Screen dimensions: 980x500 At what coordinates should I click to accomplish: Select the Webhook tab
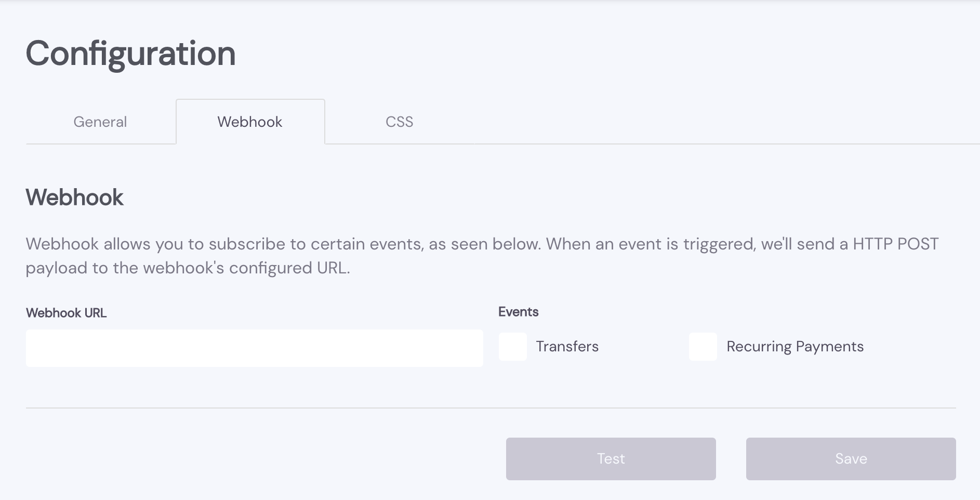click(x=250, y=122)
